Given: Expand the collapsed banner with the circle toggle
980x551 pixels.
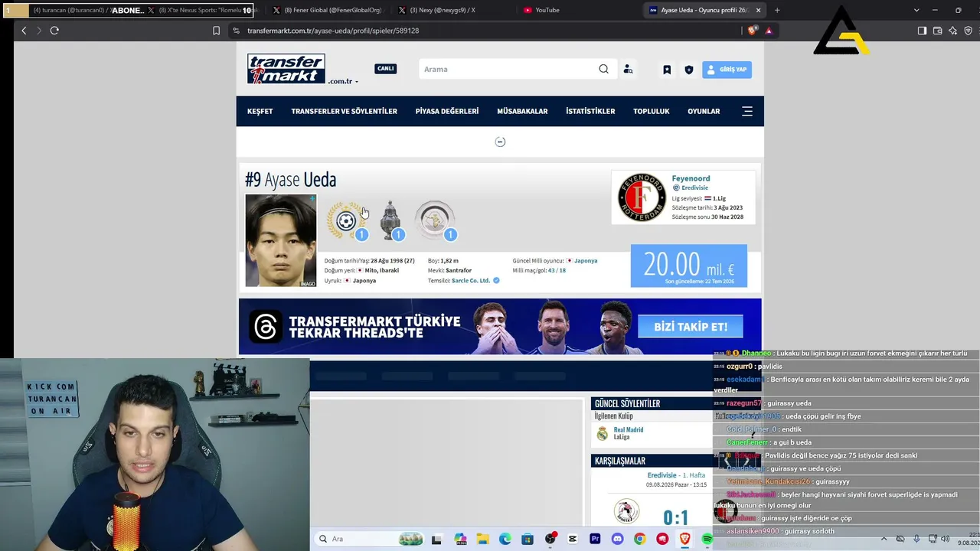Looking at the screenshot, I should coord(500,142).
